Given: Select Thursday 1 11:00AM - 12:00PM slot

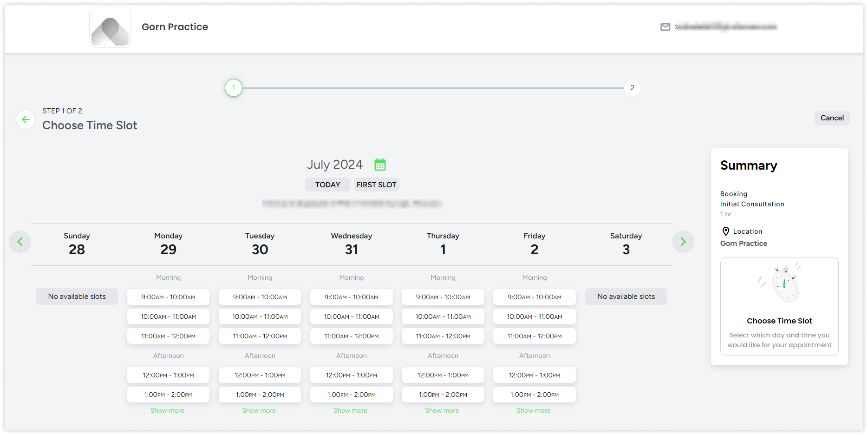Looking at the screenshot, I should pos(443,336).
